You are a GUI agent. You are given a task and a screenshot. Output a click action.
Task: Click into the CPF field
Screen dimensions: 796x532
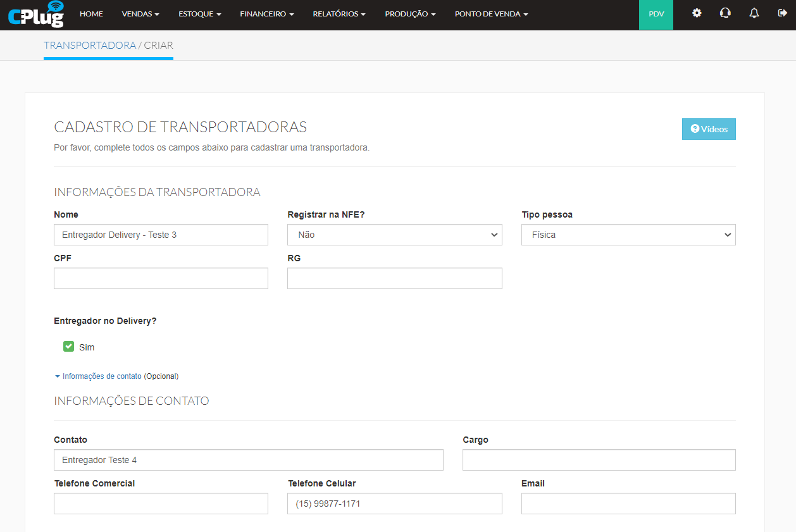(x=161, y=278)
